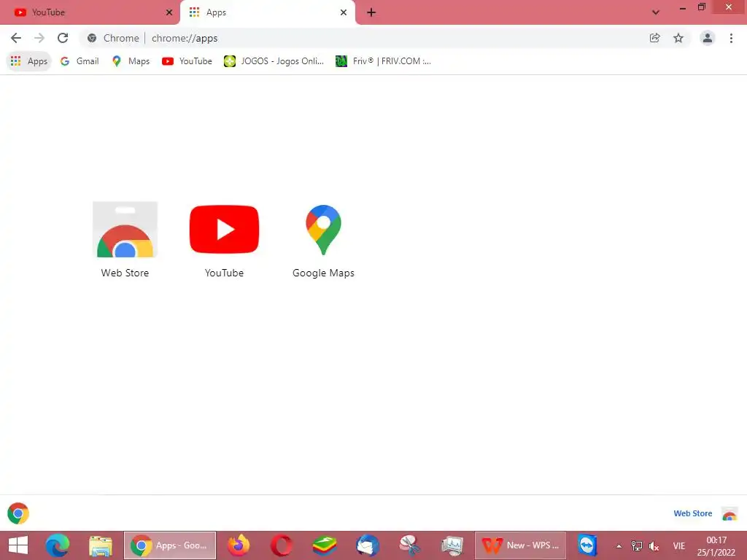Open File Explorer from taskbar
Screen dimensions: 747x560
pos(101,545)
